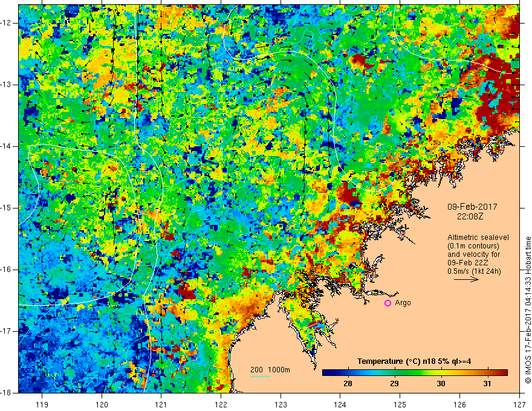532x411 pixels.
Task: Click the colorbar tick label '31'
Action: pos(487,384)
